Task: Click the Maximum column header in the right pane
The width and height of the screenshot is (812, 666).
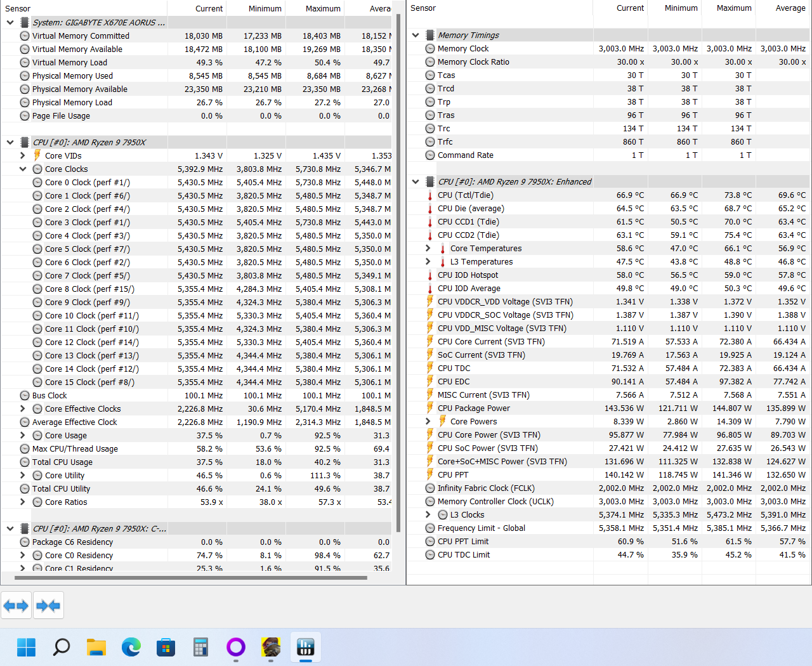Action: click(728, 8)
